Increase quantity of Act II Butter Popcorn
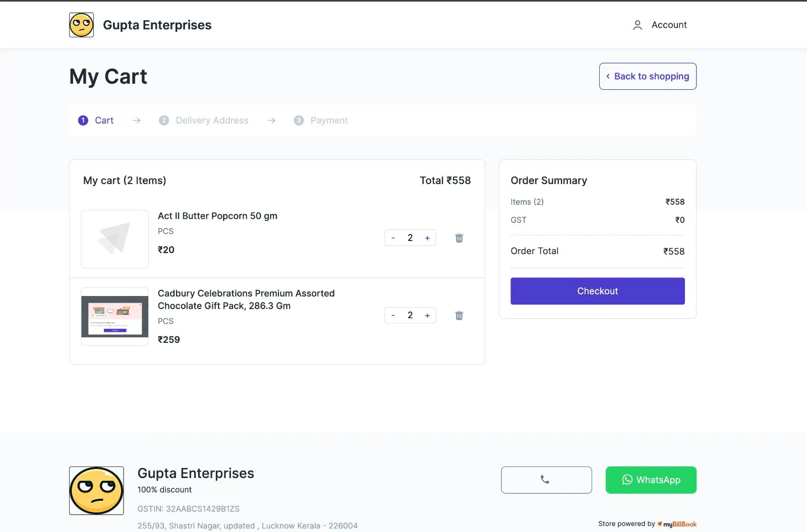The height and width of the screenshot is (532, 807). click(x=427, y=238)
